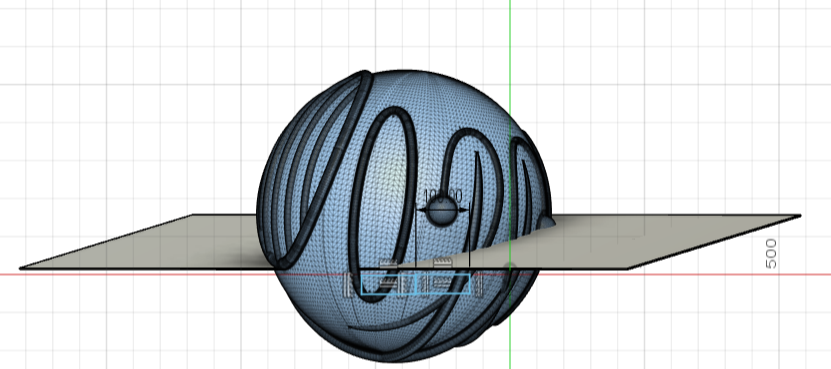
Task: Click constraint glyph inside the left blue rectangle
Action: click(388, 282)
